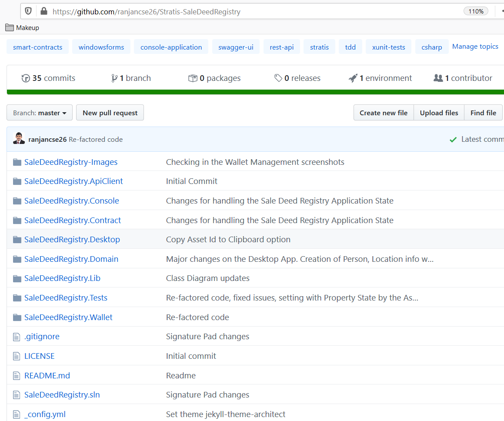504x421 pixels.
Task: Select the smart-contracts topic tag
Action: 37,47
